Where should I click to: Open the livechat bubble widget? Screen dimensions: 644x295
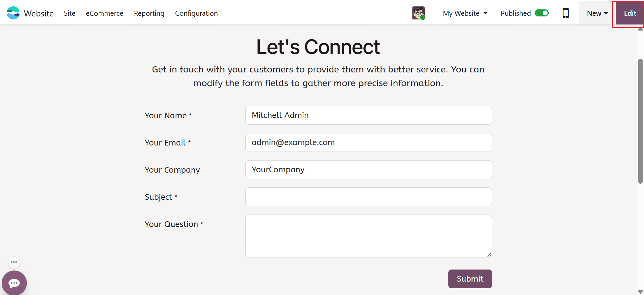point(14,283)
